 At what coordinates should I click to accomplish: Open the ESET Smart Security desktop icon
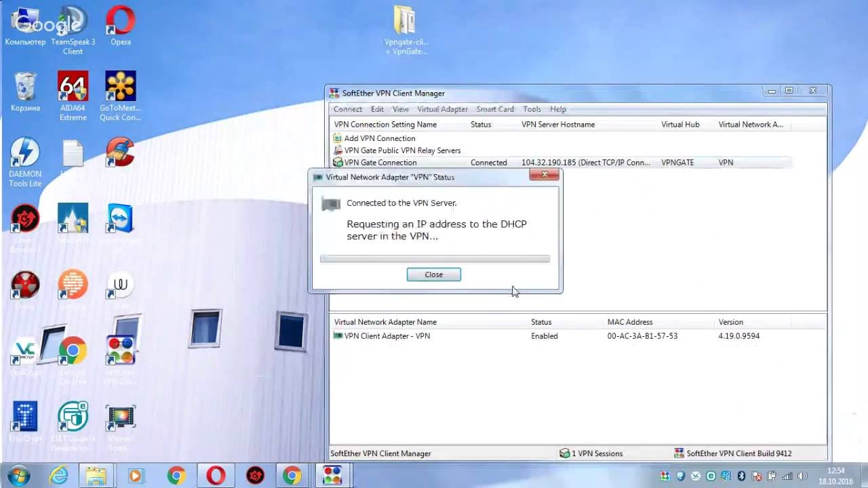73,426
